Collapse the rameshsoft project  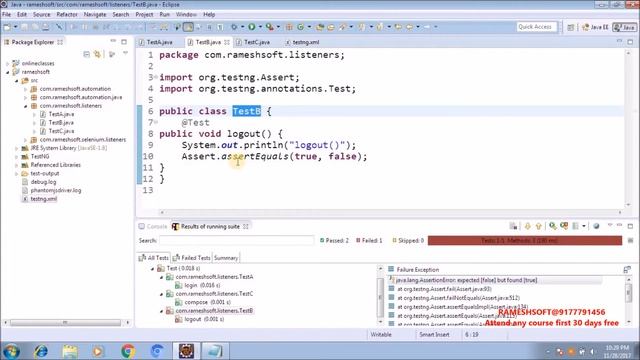click(8, 72)
